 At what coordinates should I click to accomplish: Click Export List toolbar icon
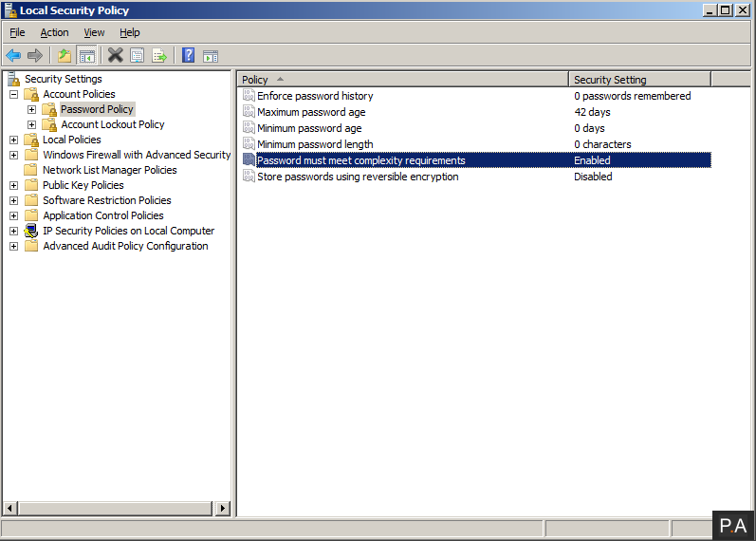159,55
